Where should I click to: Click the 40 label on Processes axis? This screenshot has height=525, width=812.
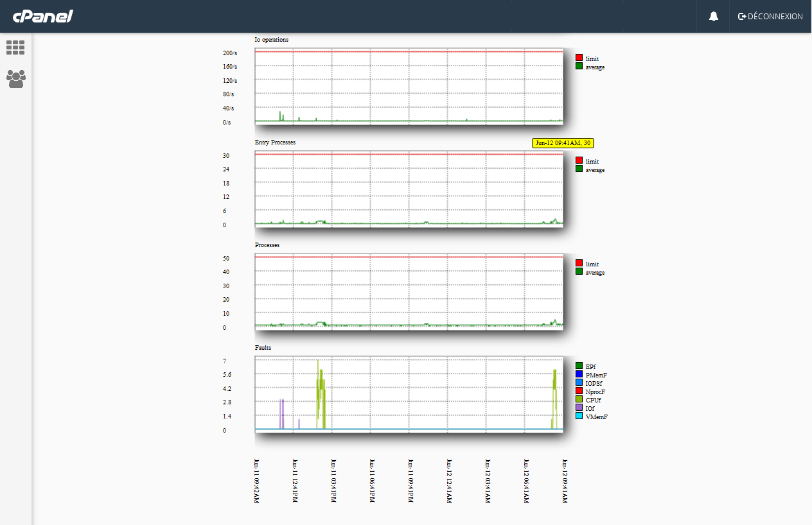tap(226, 272)
